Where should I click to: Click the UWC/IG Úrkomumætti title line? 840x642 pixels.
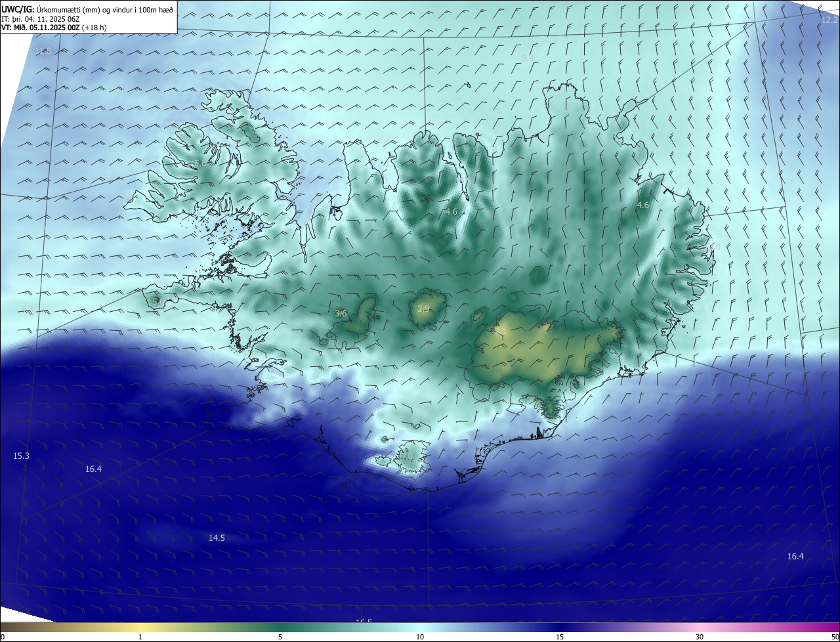pos(87,9)
